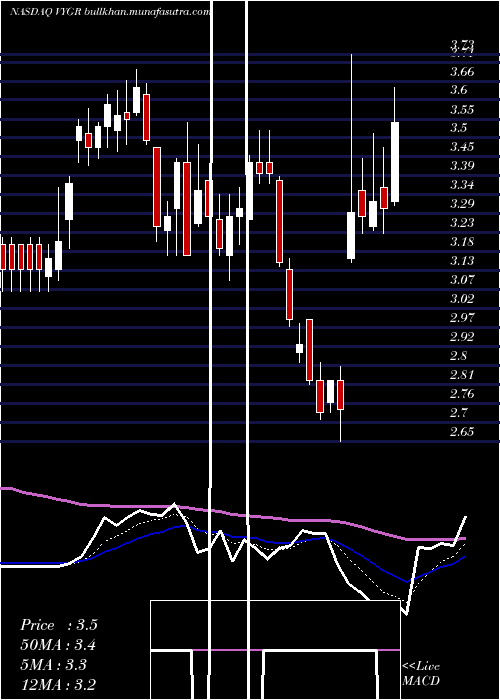The width and height of the screenshot is (500, 700).
Task: Click the 2.92 price axis label
Action: (462, 337)
